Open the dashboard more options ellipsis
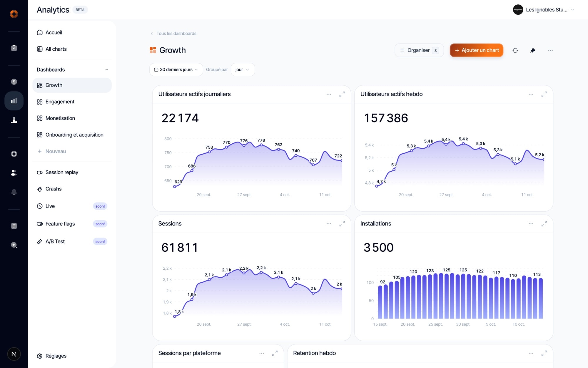The height and width of the screenshot is (368, 588). pos(550,50)
